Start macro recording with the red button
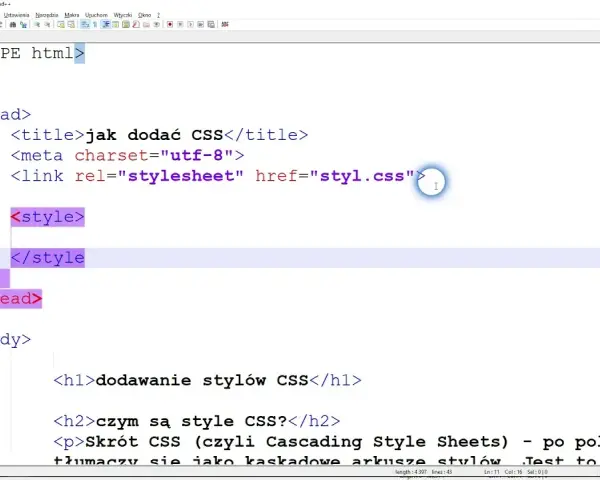Screen dimensions: 600x480 click(170, 24)
